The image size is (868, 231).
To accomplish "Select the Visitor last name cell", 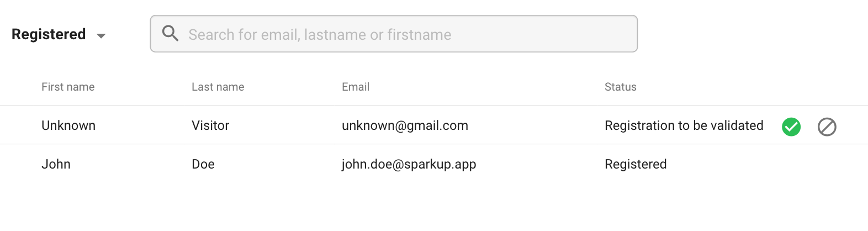I will point(210,125).
